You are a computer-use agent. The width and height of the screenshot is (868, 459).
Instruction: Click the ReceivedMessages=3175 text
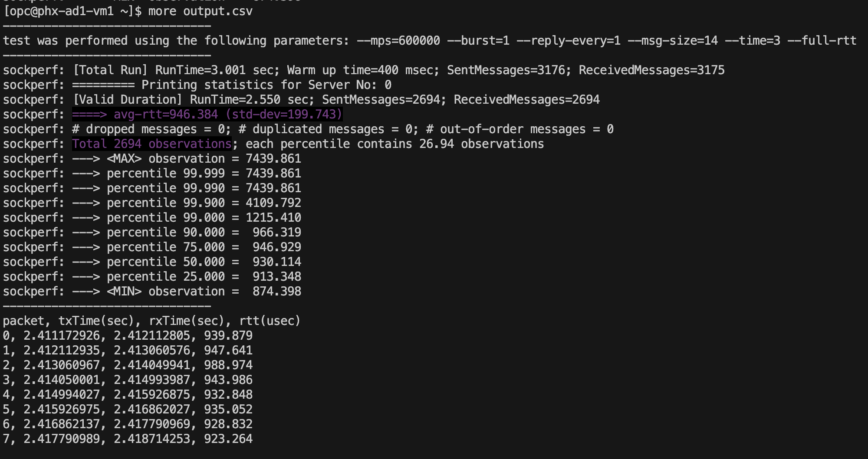point(651,70)
